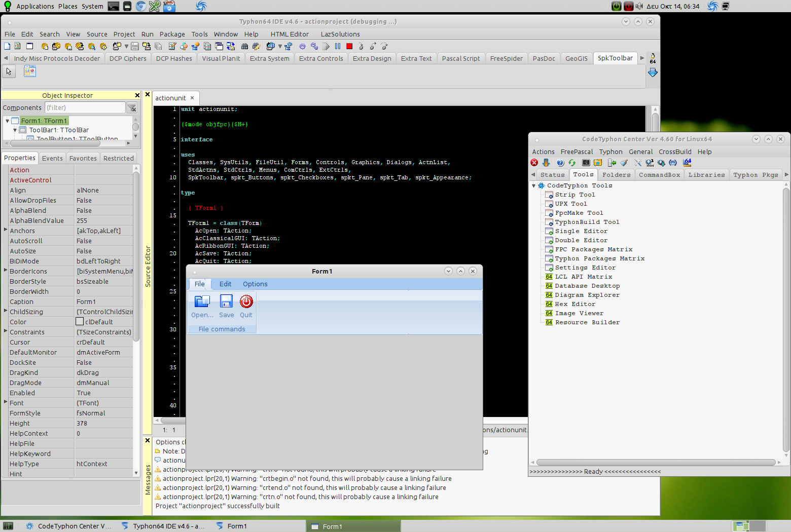
Task: Switch to the Folders tab in CodeTyphon Center
Action: pyautogui.click(x=617, y=175)
